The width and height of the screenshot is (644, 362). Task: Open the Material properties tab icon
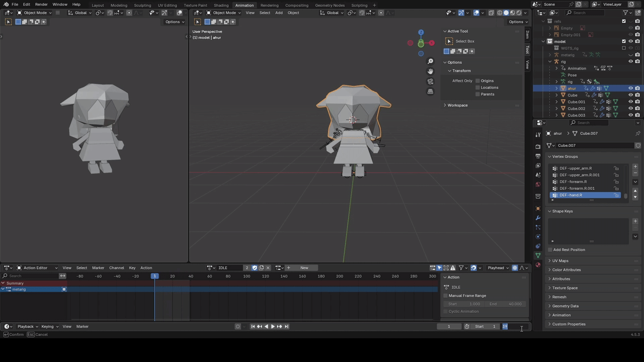[538, 265]
